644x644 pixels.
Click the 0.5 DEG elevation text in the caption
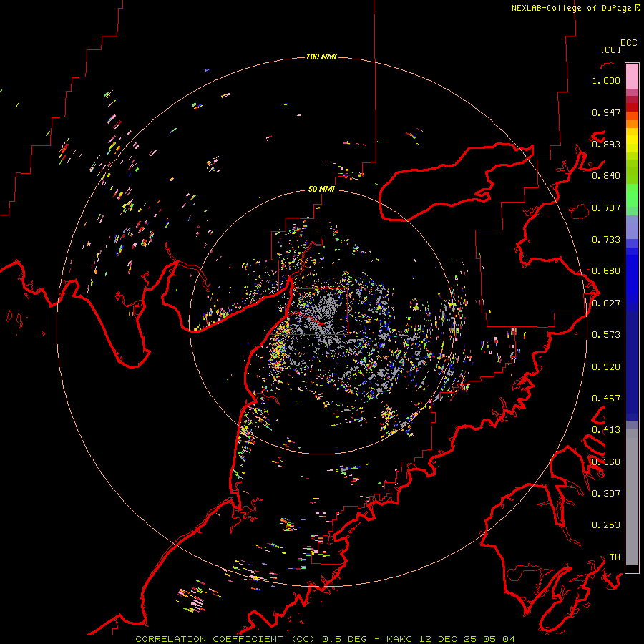click(x=345, y=639)
